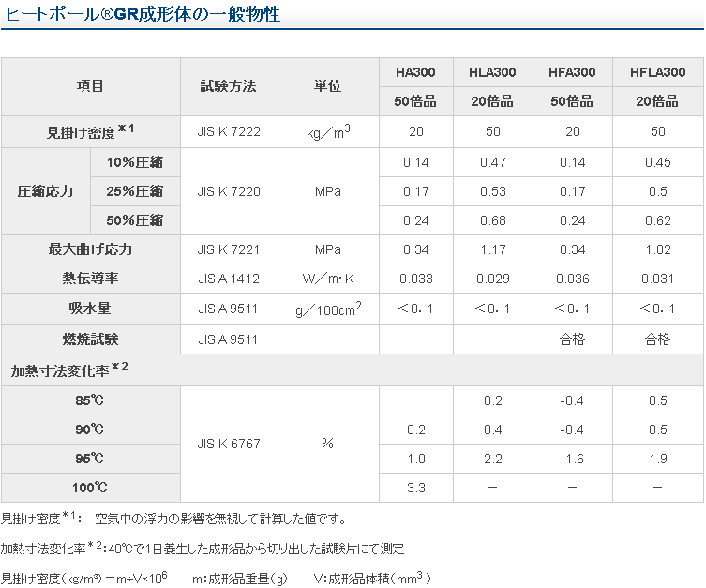Select the 25%圧縮 sub-row label
Image resolution: width=706 pixels, height=588 pixels.
tap(135, 191)
